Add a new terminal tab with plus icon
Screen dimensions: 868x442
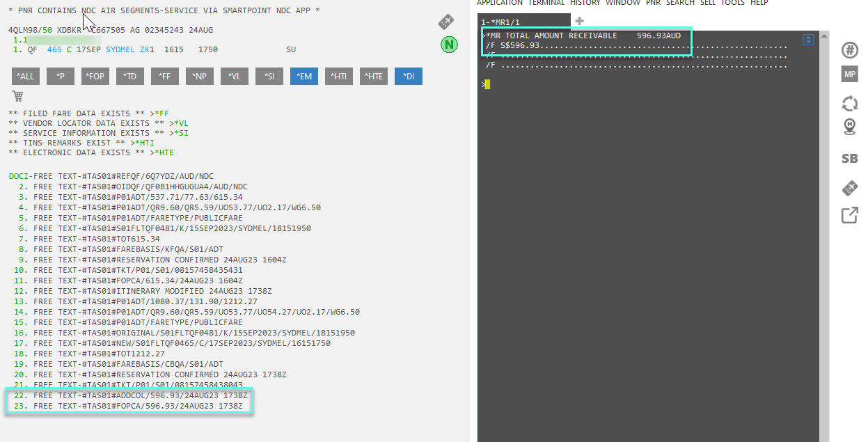[579, 22]
